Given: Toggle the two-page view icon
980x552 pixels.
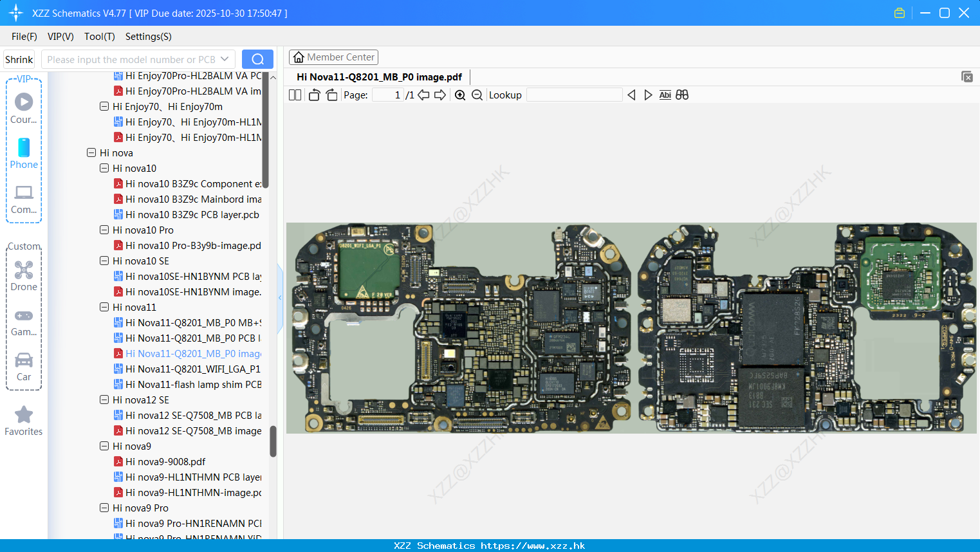Looking at the screenshot, I should tap(295, 95).
